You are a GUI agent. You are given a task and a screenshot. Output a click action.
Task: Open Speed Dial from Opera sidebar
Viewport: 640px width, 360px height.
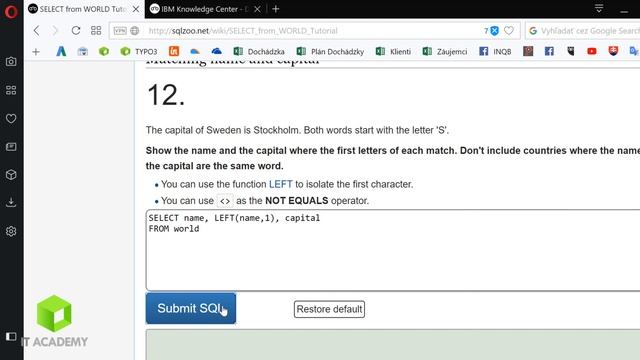11,90
